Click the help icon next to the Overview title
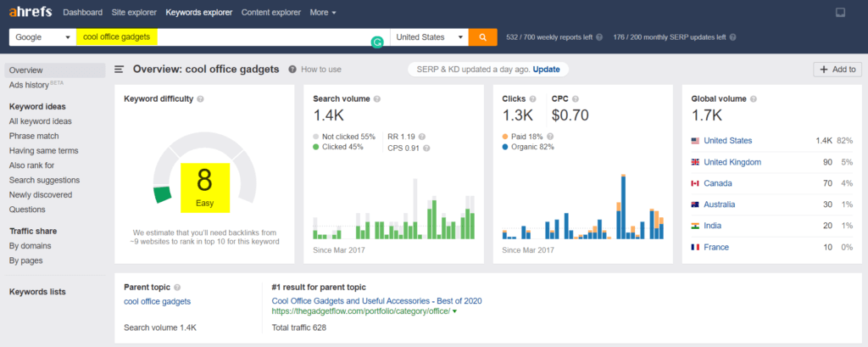 (x=292, y=70)
